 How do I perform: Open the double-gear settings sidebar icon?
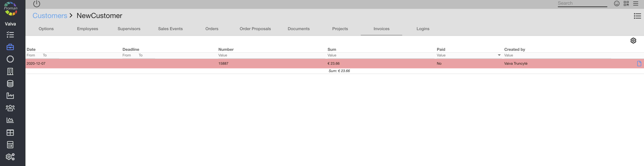coord(10,157)
